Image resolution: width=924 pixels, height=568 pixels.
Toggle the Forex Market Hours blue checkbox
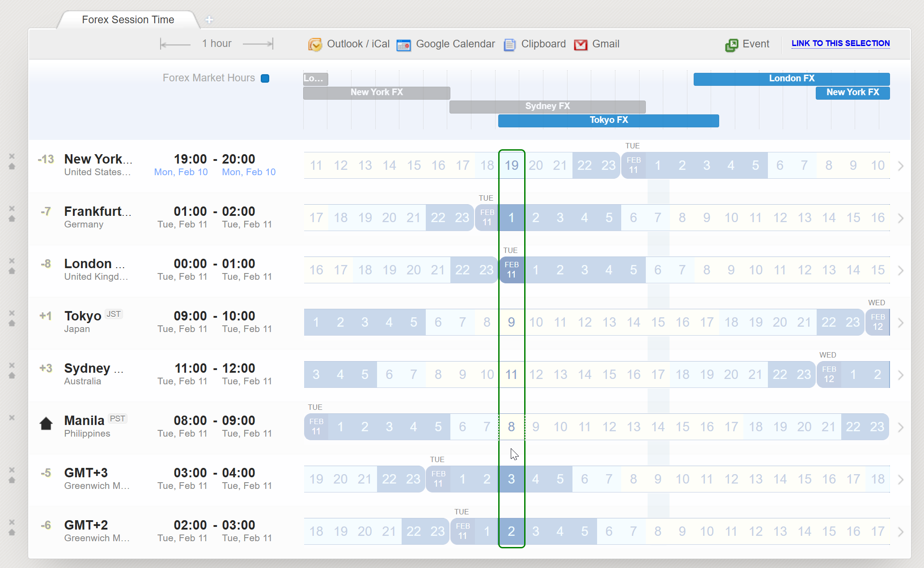coord(265,79)
